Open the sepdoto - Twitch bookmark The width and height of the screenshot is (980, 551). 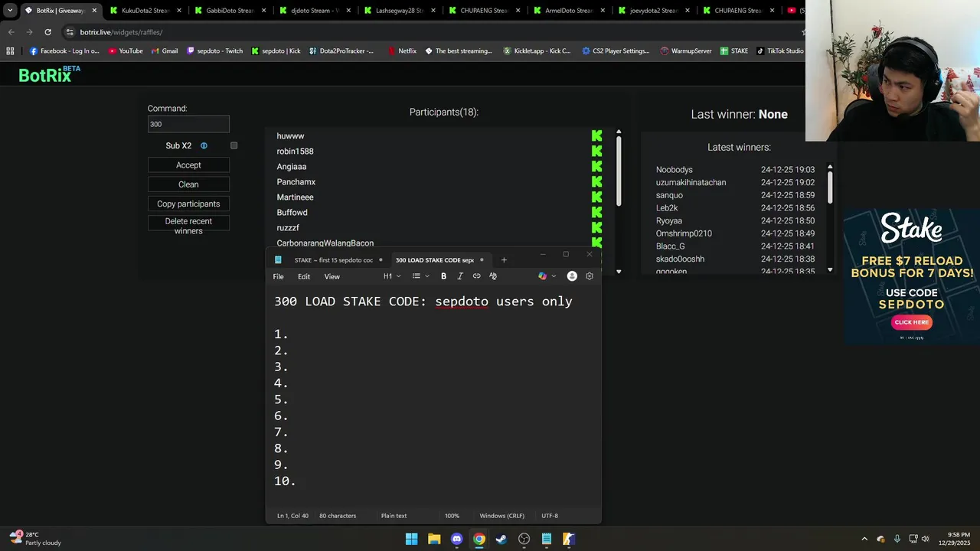(x=215, y=51)
